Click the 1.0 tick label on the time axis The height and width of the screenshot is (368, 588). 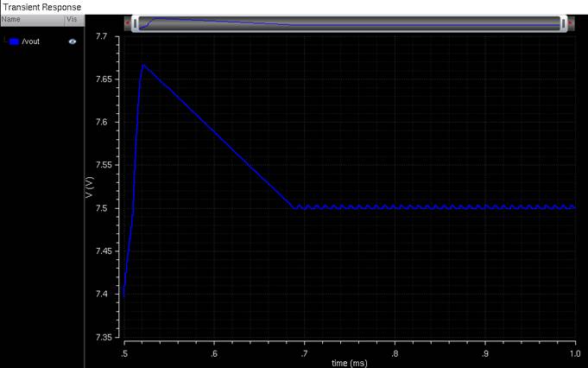pyautogui.click(x=575, y=353)
